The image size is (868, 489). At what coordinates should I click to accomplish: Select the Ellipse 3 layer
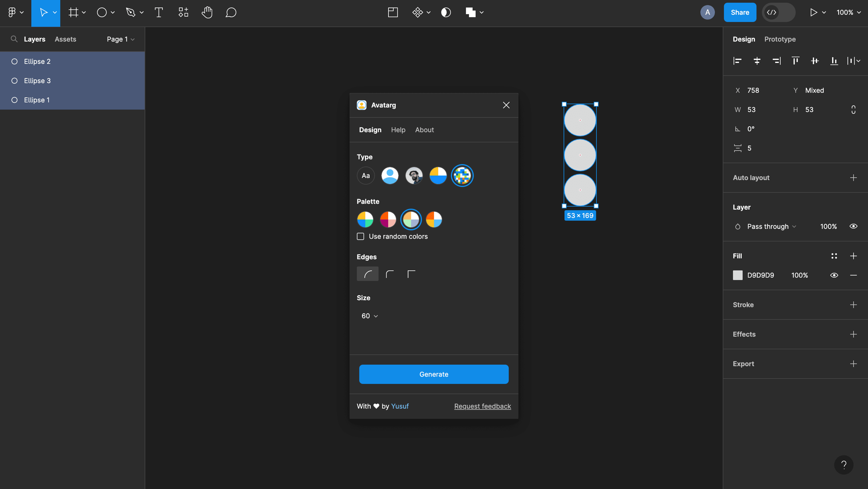(37, 81)
